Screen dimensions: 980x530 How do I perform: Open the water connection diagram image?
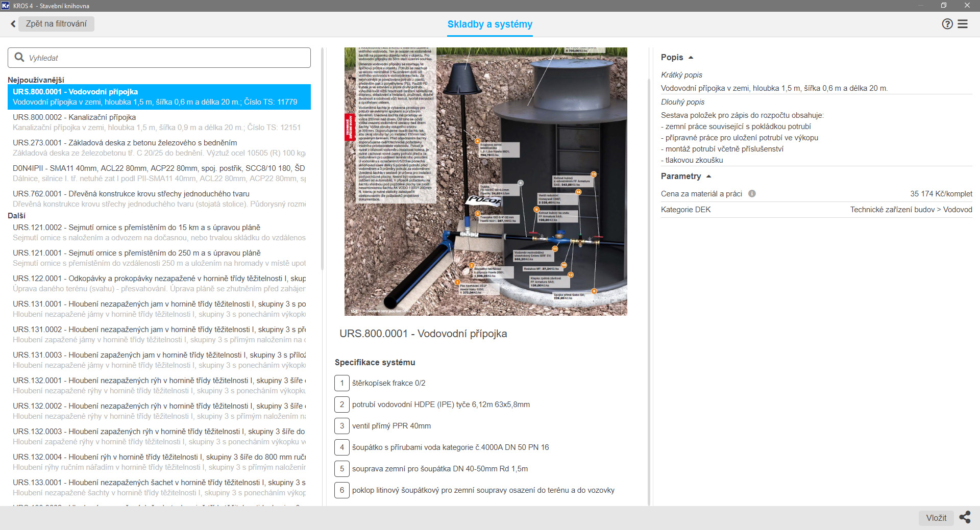pos(485,181)
